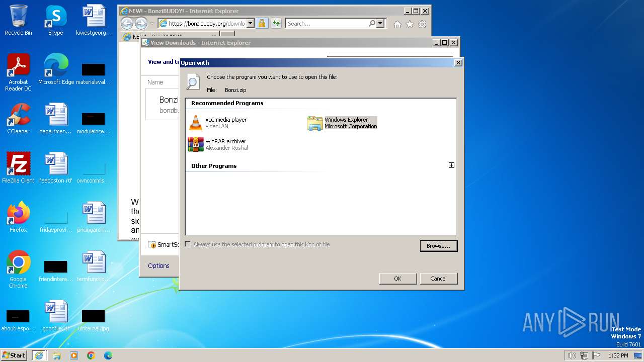Viewport: 644px width, 362px height.
Task: Select the BonziBUDDY browser tab
Action: 169,36
